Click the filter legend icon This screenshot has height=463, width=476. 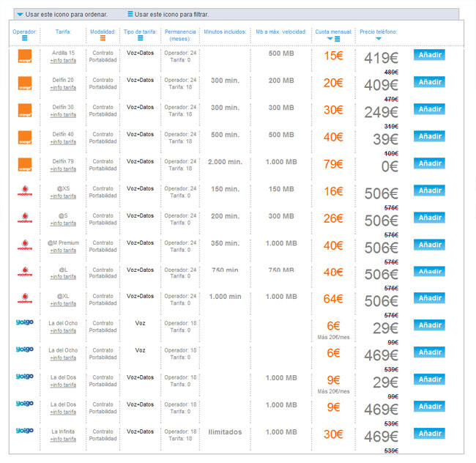click(x=130, y=14)
